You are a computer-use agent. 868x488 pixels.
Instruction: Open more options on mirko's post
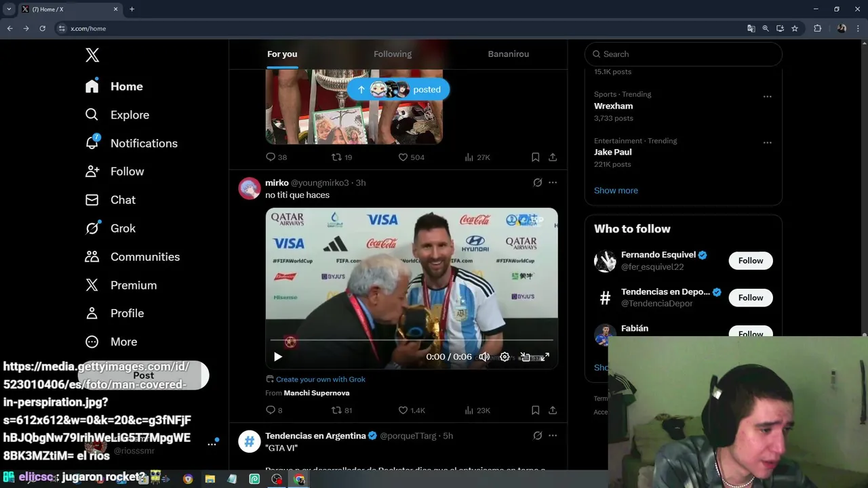(x=553, y=183)
